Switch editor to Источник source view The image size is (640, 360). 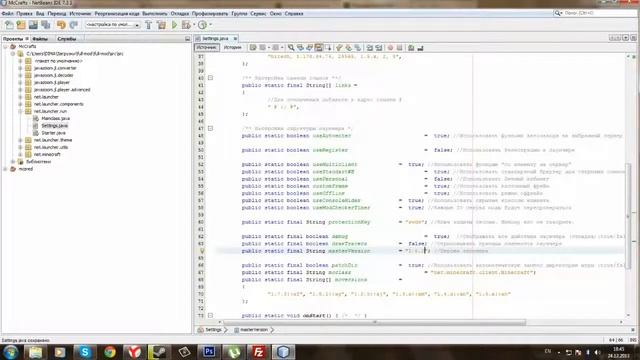[207, 48]
